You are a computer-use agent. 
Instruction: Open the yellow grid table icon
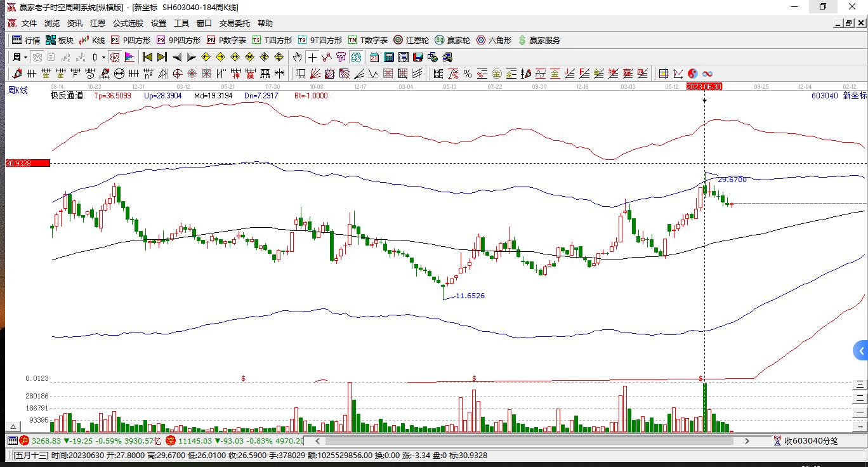click(x=663, y=74)
